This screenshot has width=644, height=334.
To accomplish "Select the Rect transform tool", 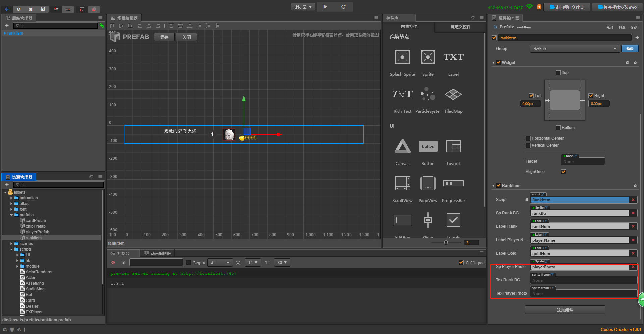I will click(x=43, y=9).
